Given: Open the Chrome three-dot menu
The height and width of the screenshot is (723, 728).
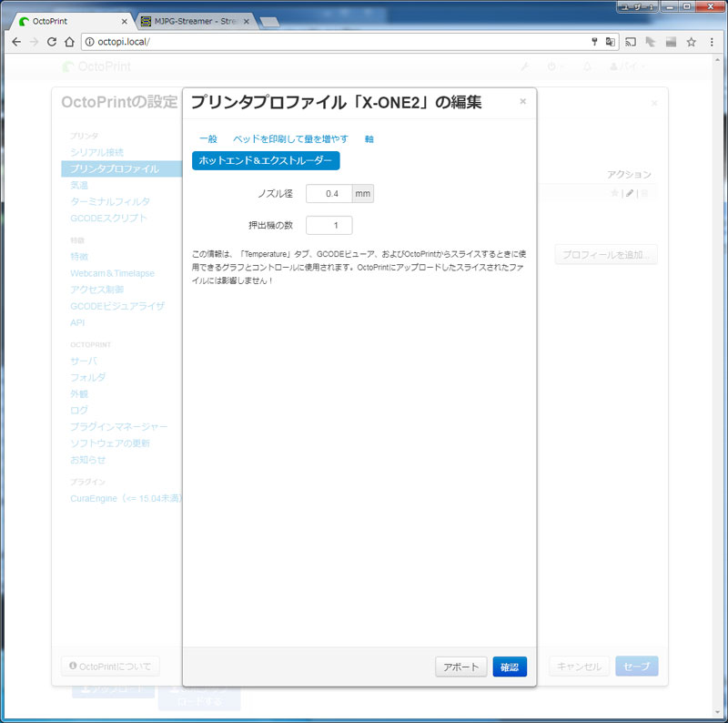Looking at the screenshot, I should [x=712, y=42].
